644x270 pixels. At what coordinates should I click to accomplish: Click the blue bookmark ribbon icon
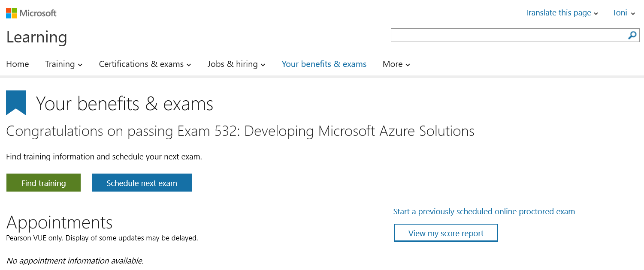(x=16, y=103)
